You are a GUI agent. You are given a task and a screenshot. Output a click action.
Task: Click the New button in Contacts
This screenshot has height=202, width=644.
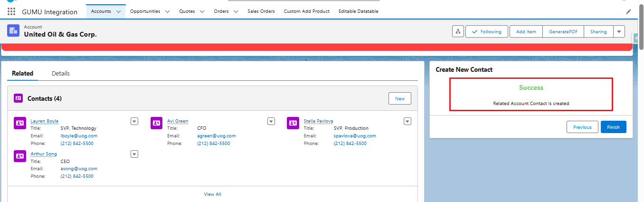[x=400, y=98]
